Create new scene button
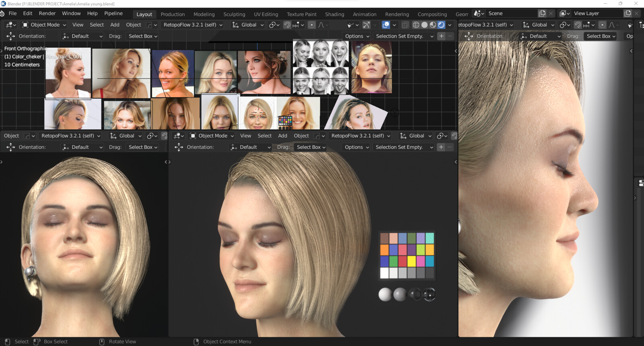Image resolution: width=644 pixels, height=346 pixels. 542,13
